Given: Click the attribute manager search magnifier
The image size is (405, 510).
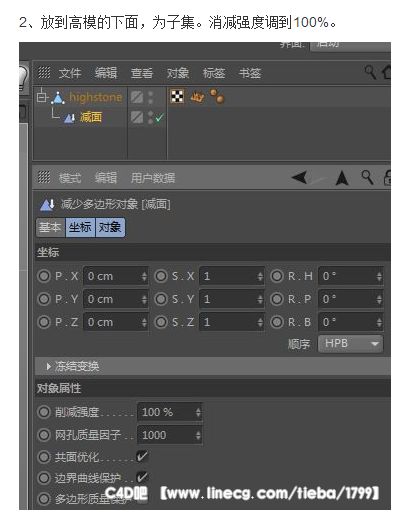Looking at the screenshot, I should pyautogui.click(x=367, y=178).
